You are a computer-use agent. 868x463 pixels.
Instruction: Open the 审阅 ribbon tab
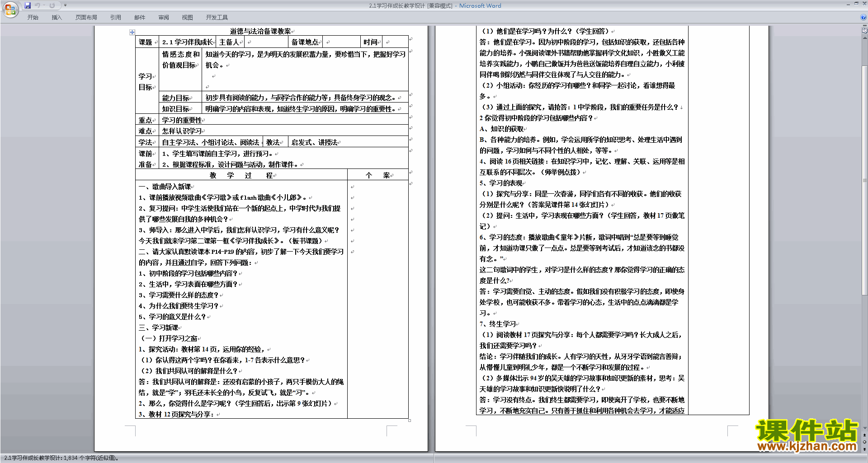164,18
